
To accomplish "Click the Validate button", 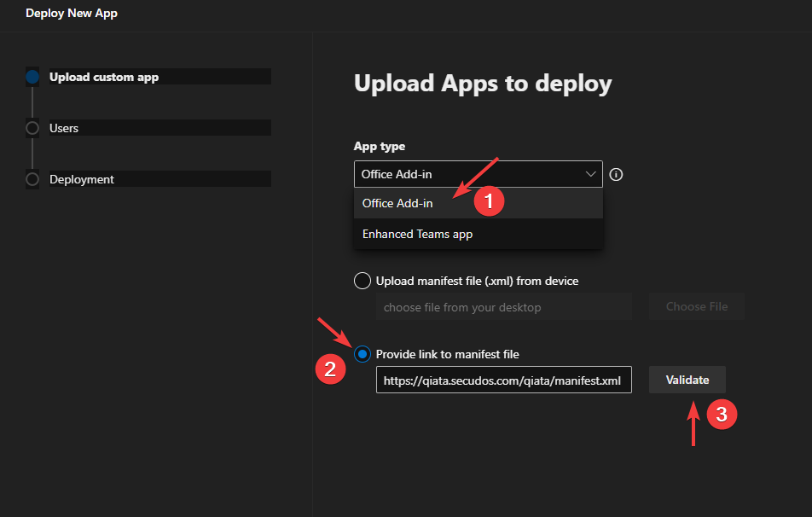I will 687,379.
